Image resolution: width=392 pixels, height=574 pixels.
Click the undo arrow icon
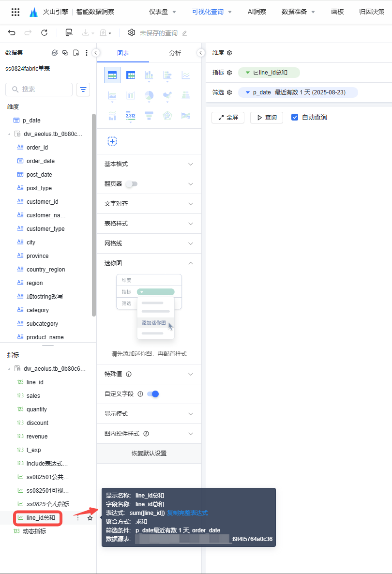click(x=12, y=33)
